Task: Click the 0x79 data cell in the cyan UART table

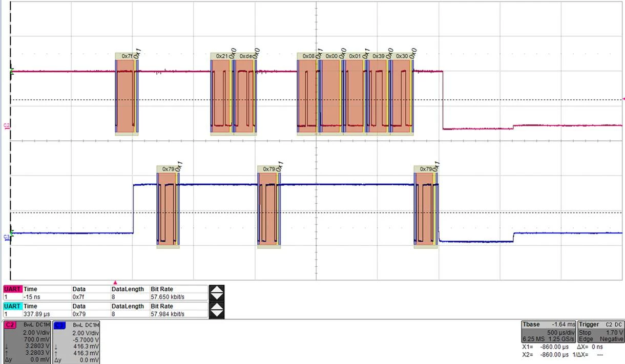Action: point(78,314)
